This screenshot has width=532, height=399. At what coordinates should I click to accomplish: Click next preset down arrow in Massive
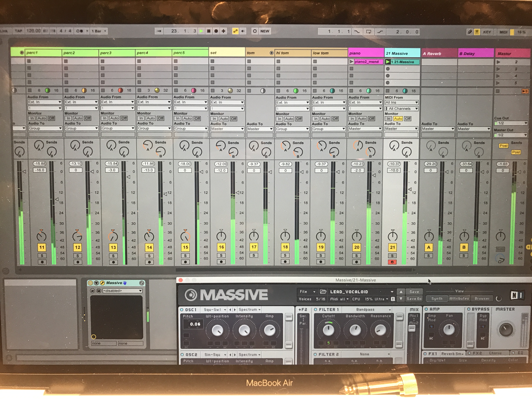[401, 299]
